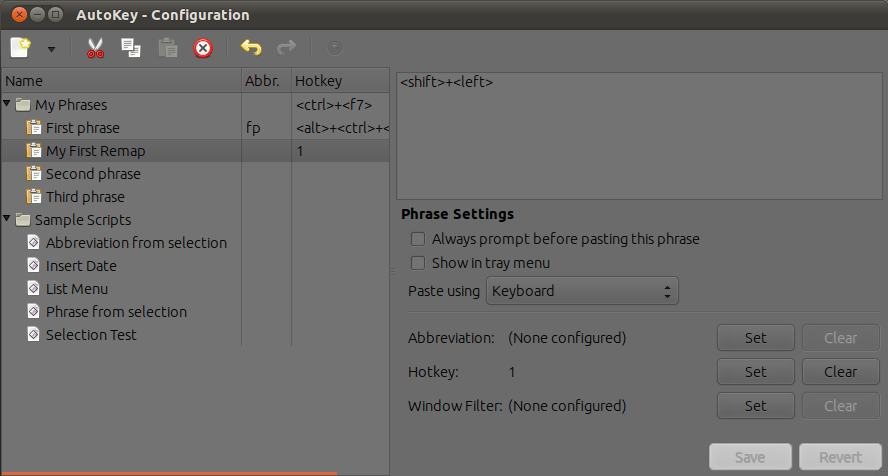Open the List Menu script
This screenshot has width=888, height=476.
(x=77, y=289)
